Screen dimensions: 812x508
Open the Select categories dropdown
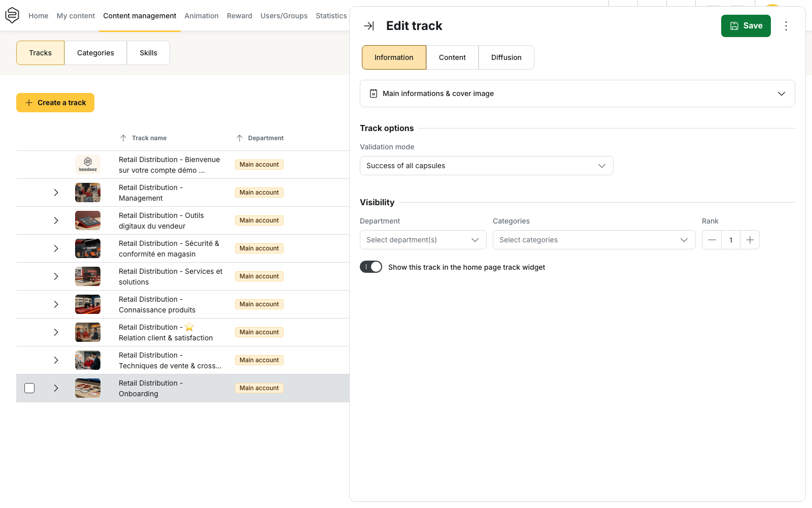click(x=594, y=240)
